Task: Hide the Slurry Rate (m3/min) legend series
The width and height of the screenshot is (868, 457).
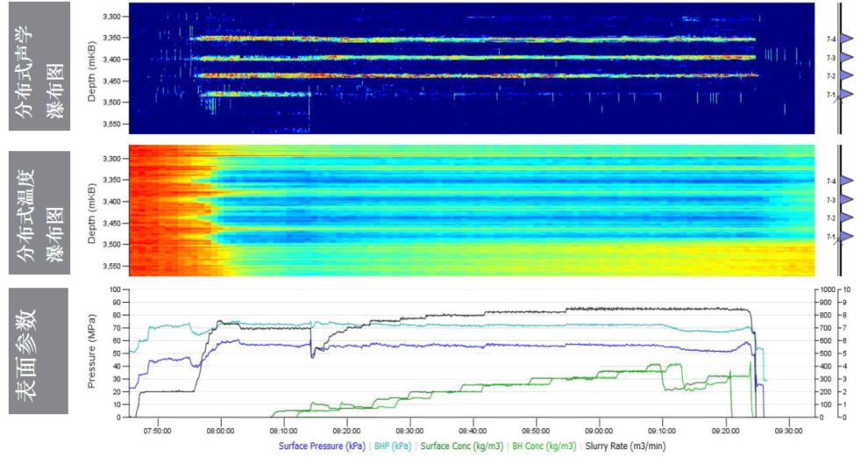Action: (x=623, y=446)
